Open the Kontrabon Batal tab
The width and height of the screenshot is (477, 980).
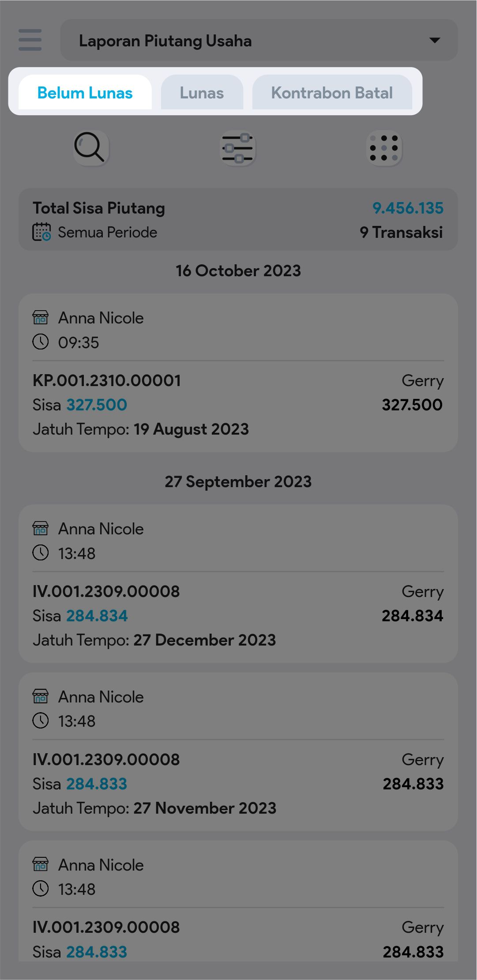[332, 93]
